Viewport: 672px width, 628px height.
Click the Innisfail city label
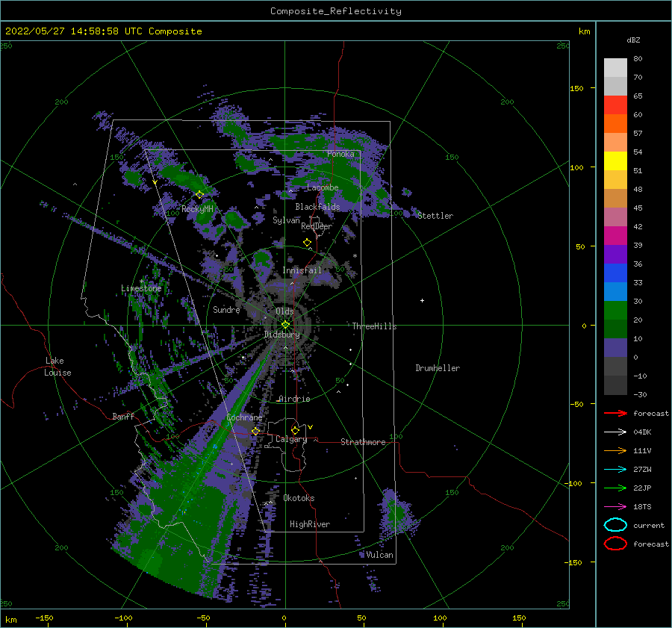(x=302, y=270)
